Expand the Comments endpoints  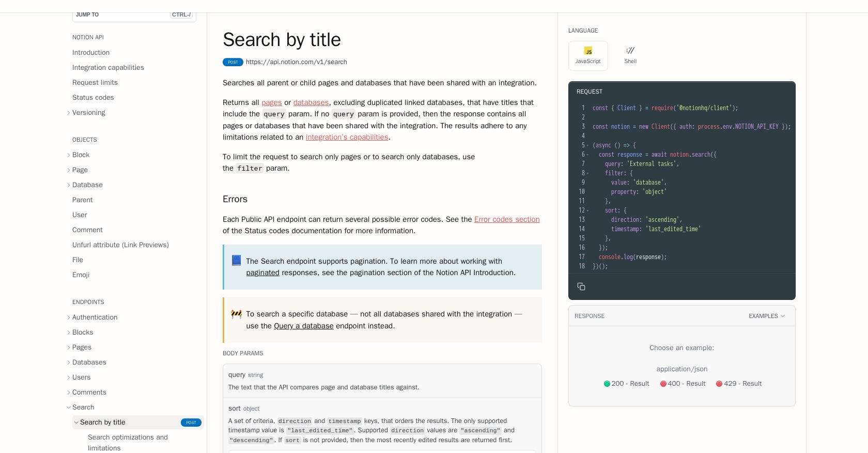(x=69, y=392)
